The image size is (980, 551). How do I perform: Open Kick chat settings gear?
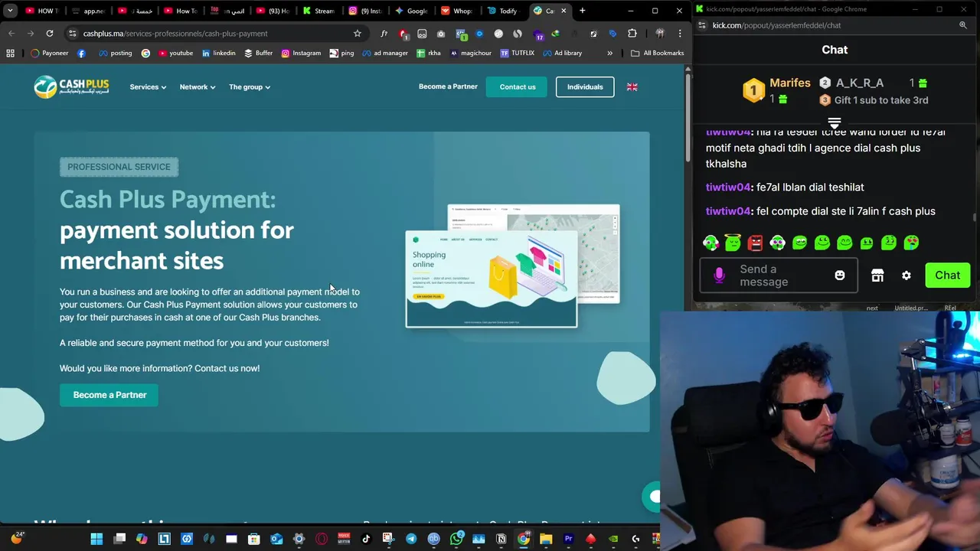click(x=906, y=275)
